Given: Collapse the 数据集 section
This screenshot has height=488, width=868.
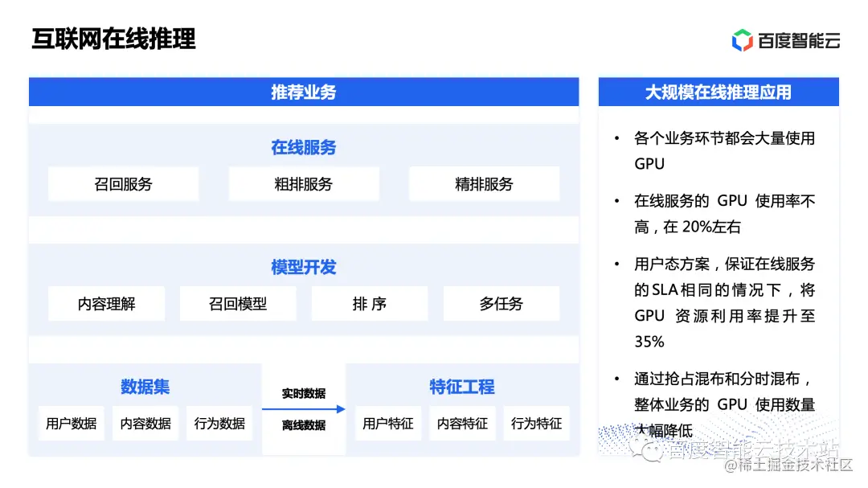Looking at the screenshot, I should [x=142, y=387].
